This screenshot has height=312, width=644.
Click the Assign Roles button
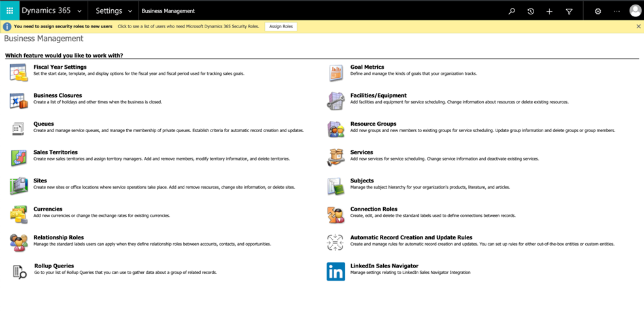pyautogui.click(x=281, y=26)
